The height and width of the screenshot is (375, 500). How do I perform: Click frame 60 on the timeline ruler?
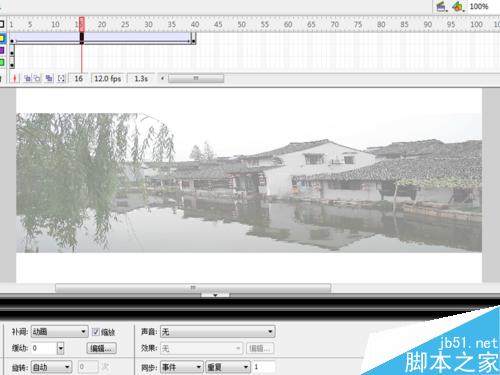288,24
